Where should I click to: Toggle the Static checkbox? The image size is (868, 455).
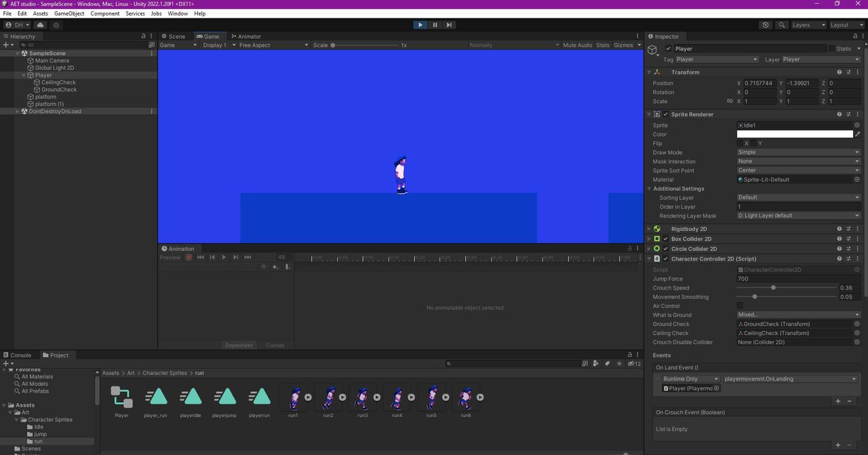[x=832, y=49]
